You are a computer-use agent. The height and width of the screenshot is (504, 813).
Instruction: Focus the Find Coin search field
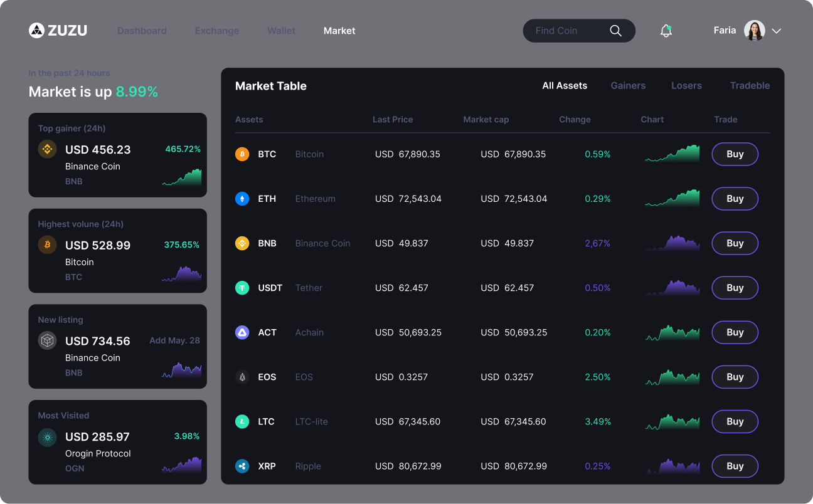565,31
